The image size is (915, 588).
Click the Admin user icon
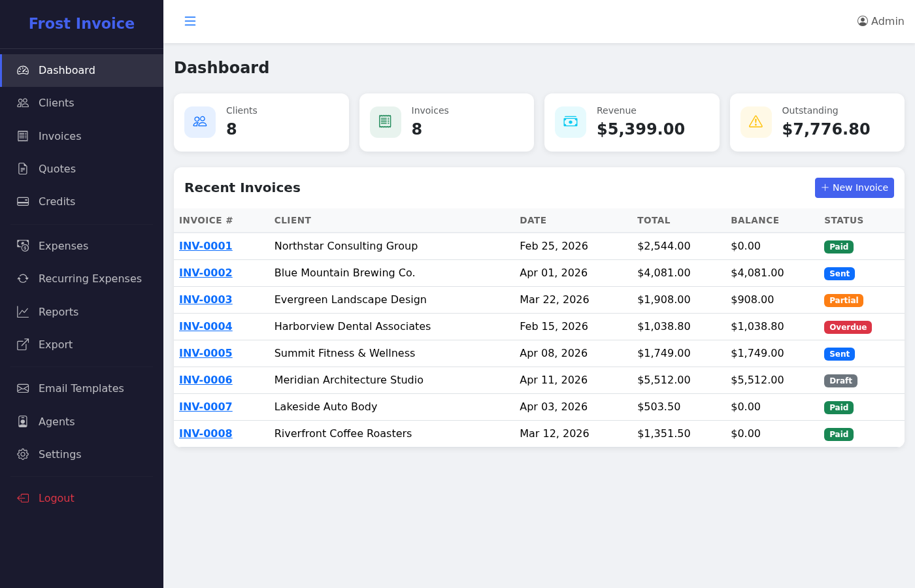pos(862,21)
